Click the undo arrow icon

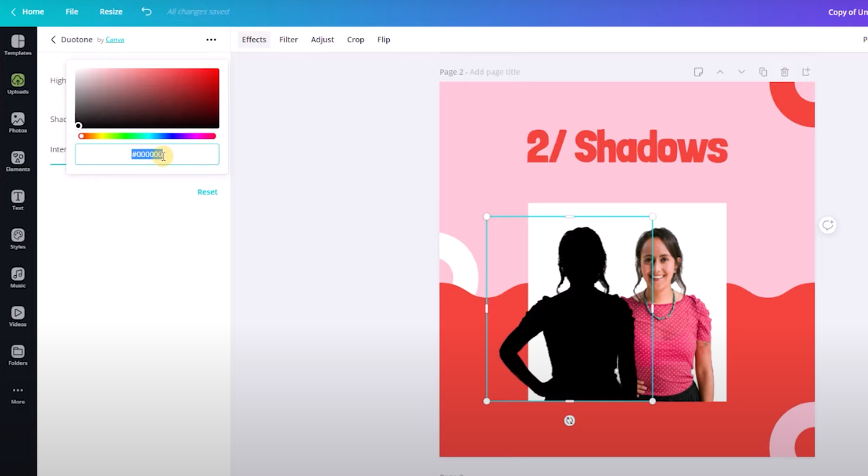click(146, 11)
